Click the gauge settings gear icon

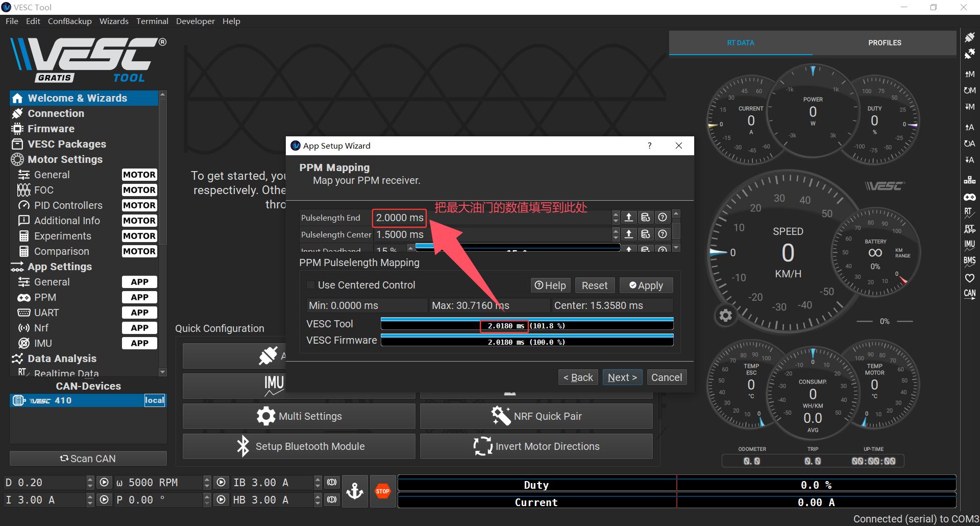725,316
